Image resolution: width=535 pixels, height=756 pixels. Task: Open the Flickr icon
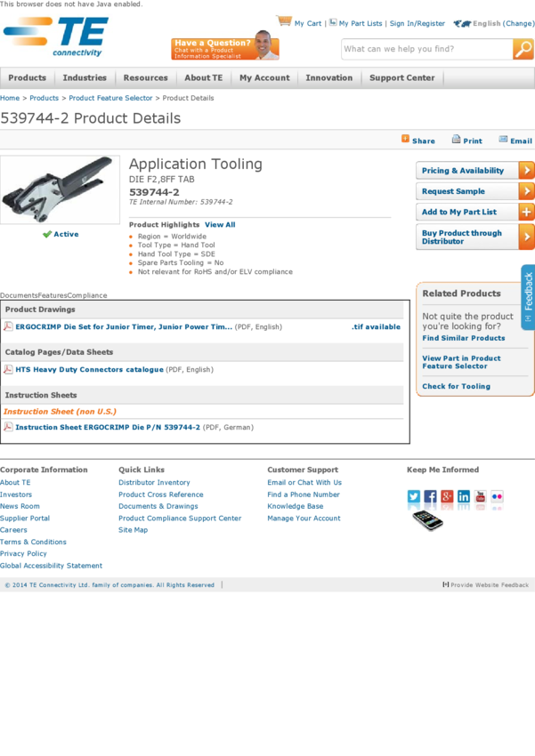497,496
